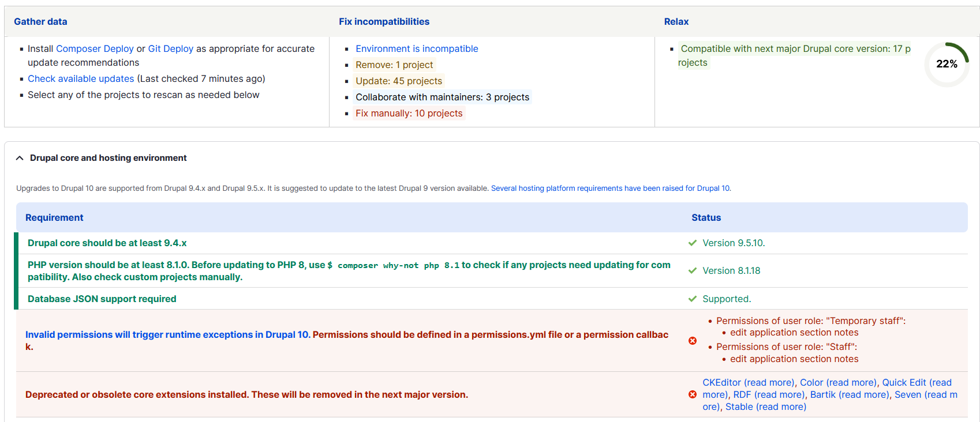Viewport: 980px width, 422px height.
Task: Open the Git Deploy link
Action: coord(171,49)
